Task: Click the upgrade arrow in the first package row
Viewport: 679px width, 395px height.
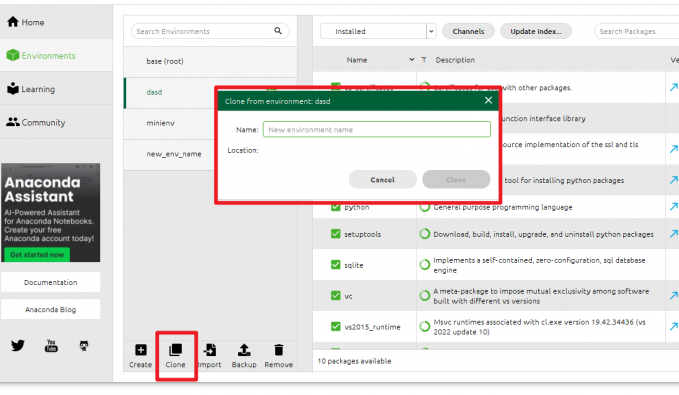Action: point(673,87)
